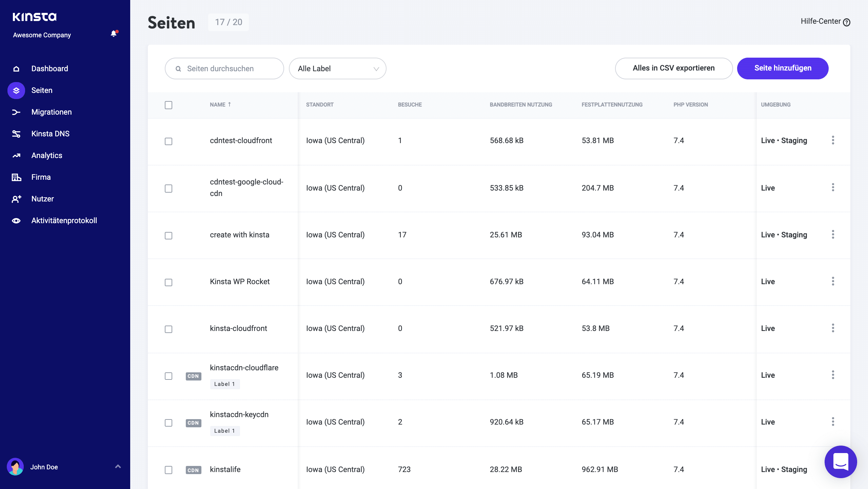Export all sites with Alles in CSV exportieren
Viewport: 868px width, 489px height.
pos(673,68)
